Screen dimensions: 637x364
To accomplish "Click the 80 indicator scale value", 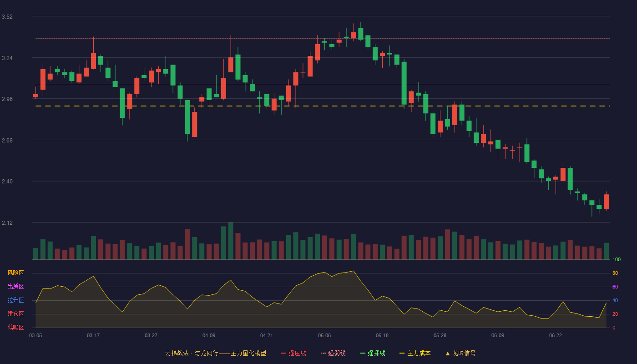I will pos(615,273).
